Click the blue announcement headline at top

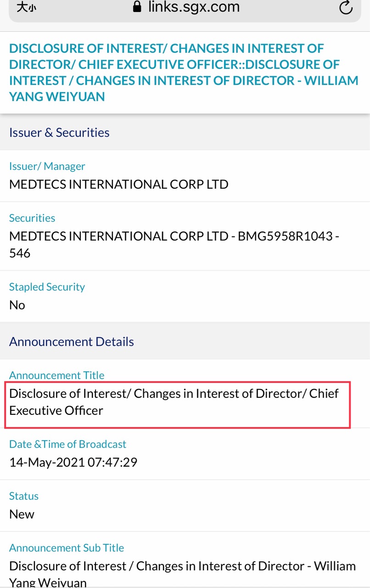point(183,73)
